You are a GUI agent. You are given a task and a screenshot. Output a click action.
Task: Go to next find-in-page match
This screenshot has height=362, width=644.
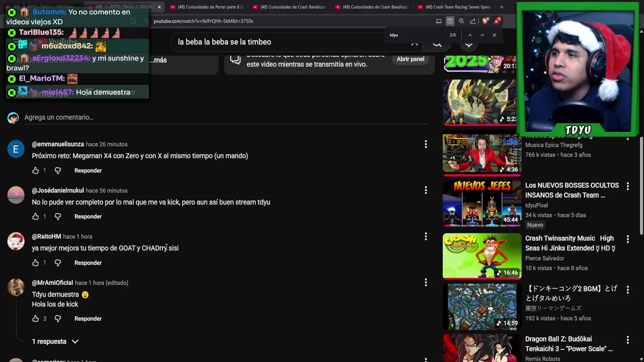pyautogui.click(x=482, y=35)
